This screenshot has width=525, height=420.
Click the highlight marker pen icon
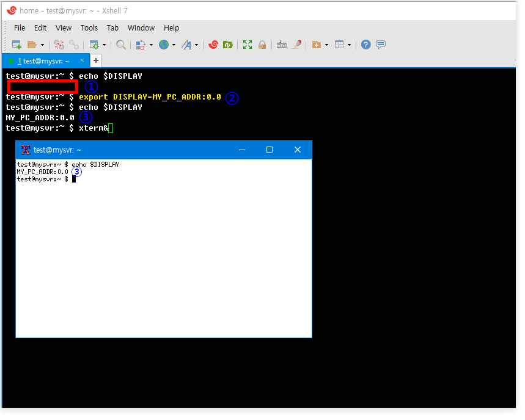(x=297, y=45)
